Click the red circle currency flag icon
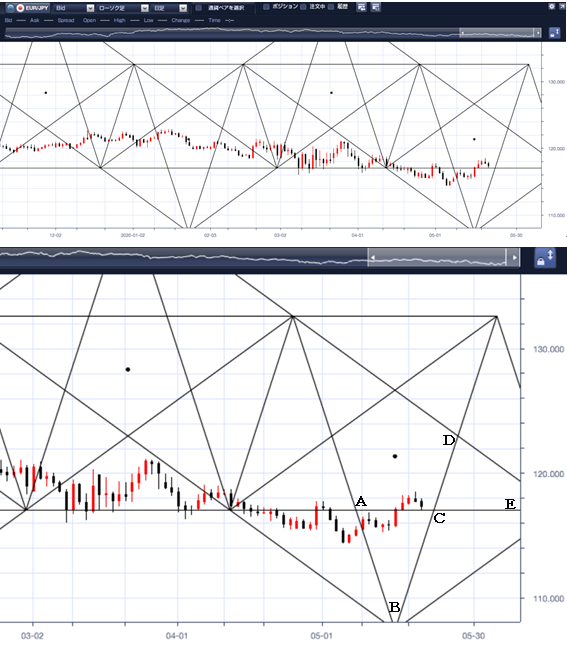 pos(20,8)
